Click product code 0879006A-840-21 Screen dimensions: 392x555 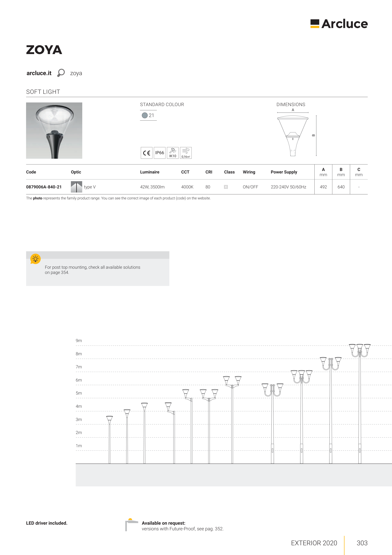click(44, 187)
